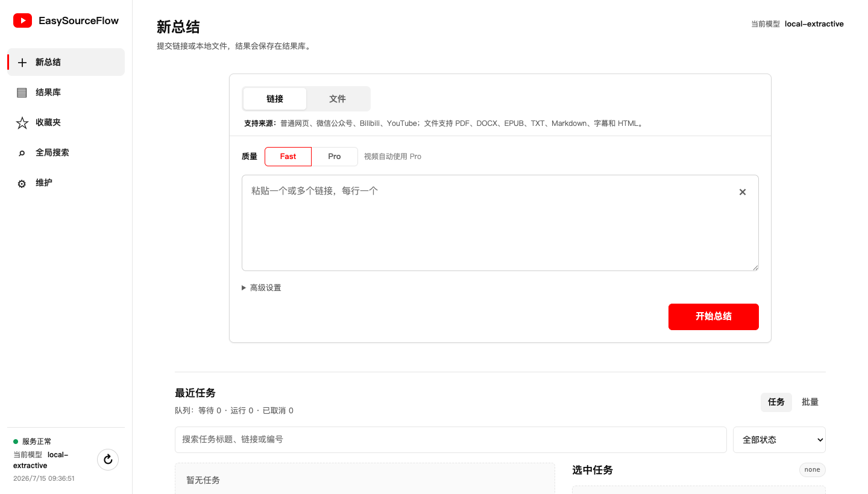Click the timestamp 2026/7/15 09:36:51

click(44, 478)
